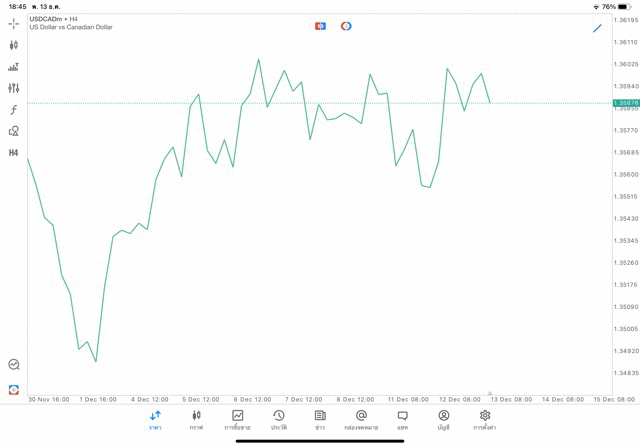
Task: Open the bar chart tool in sidebar
Action: 13,67
